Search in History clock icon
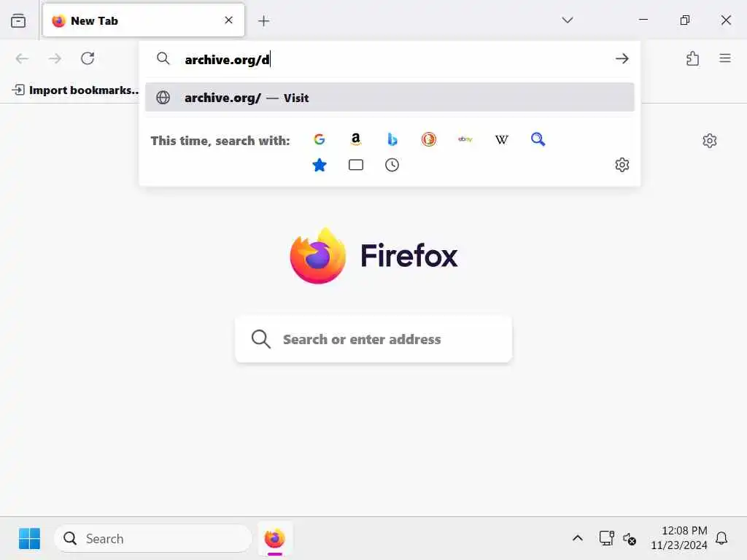The width and height of the screenshot is (747, 560). pos(392,165)
